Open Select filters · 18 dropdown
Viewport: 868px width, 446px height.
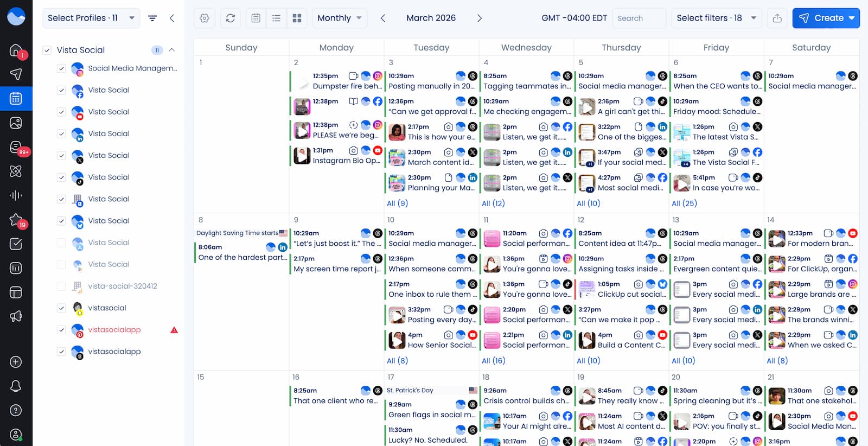(x=716, y=18)
